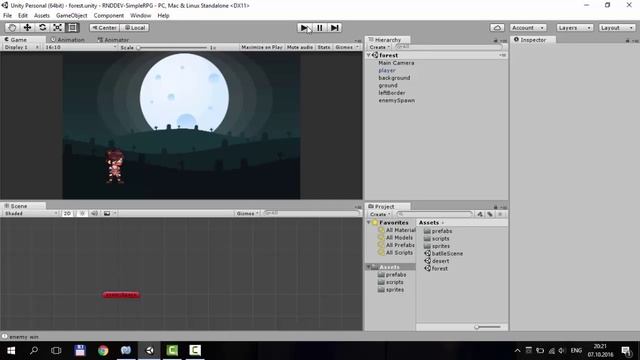The width and height of the screenshot is (640, 360).
Task: Collapse the Assets tree in Project
Action: tap(369, 267)
